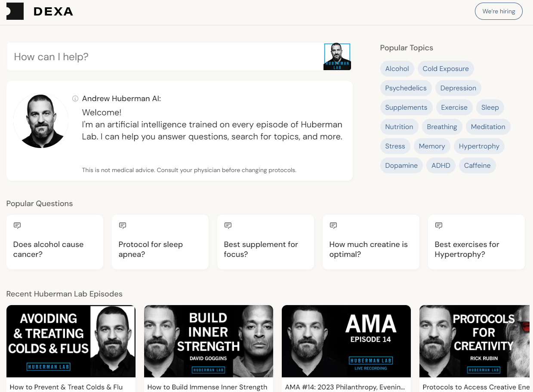Select the Psychedelics topic chip
This screenshot has width=533, height=392.
pyautogui.click(x=406, y=88)
